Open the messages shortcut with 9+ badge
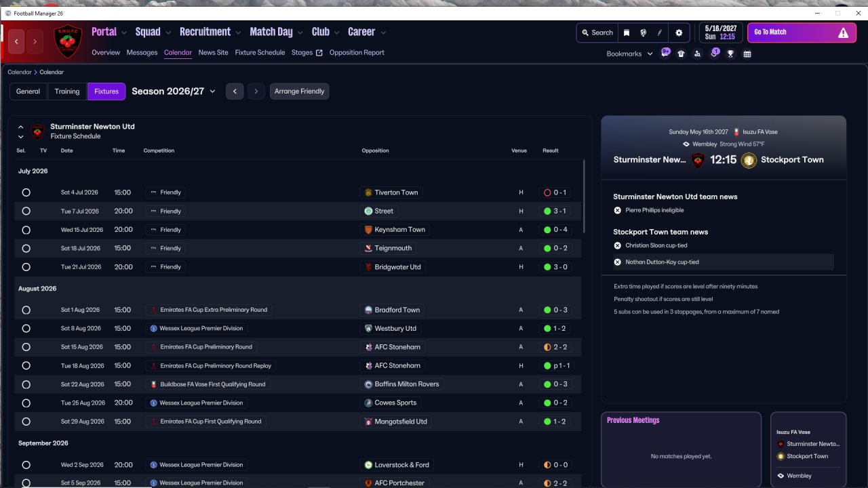The image size is (868, 488). (x=665, y=54)
